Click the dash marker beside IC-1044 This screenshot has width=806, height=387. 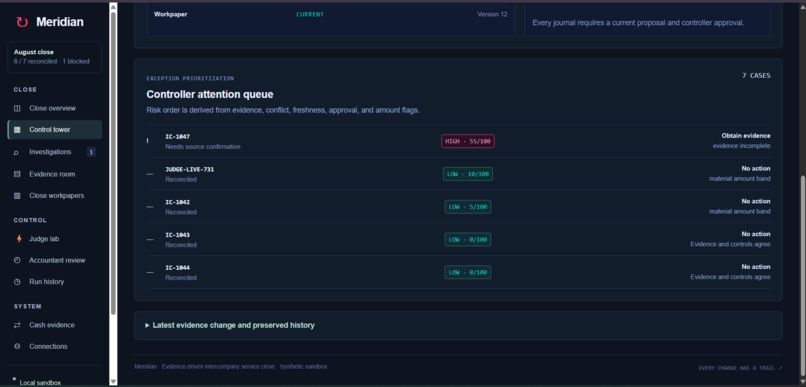(x=150, y=272)
